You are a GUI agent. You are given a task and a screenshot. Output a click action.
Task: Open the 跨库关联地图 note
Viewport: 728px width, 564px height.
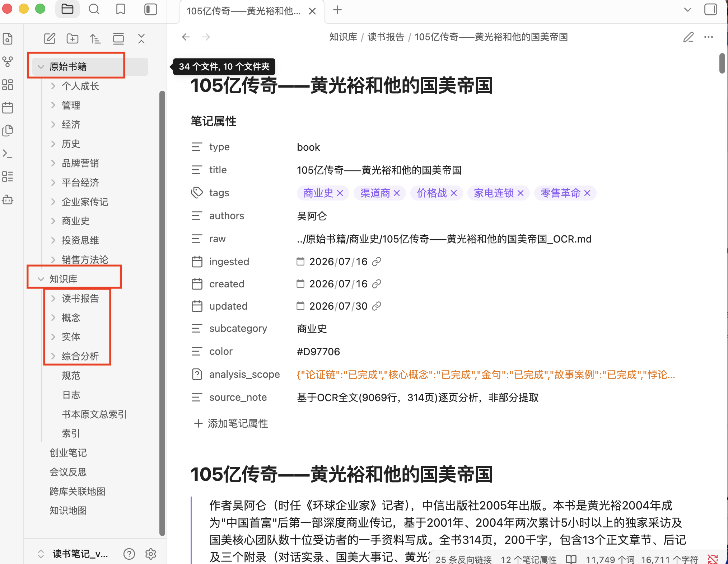(78, 492)
